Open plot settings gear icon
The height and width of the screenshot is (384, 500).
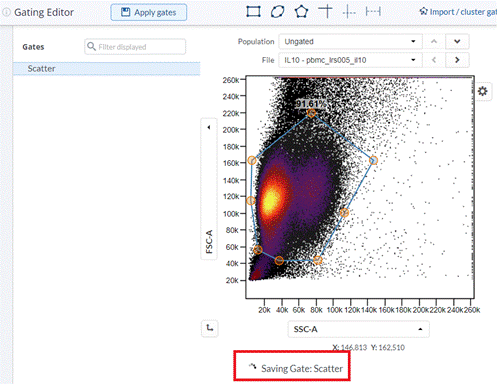pyautogui.click(x=482, y=91)
